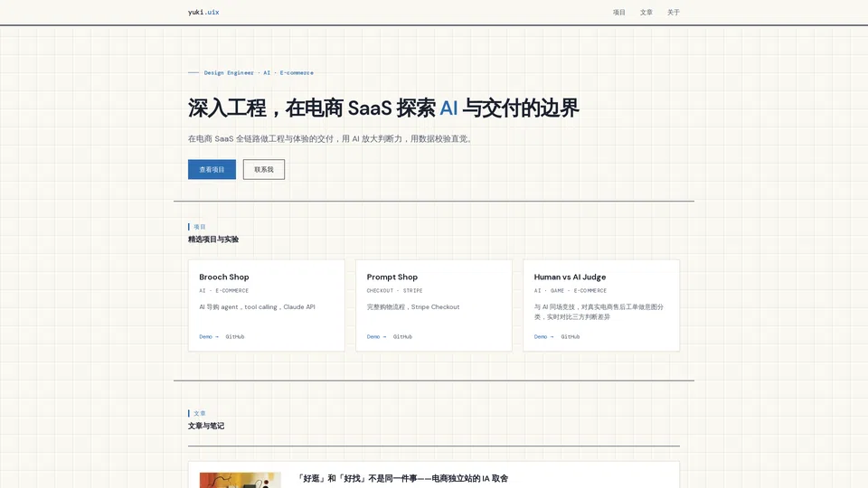Open the Brooch Shop card title
This screenshot has height=488, width=868.
point(223,277)
